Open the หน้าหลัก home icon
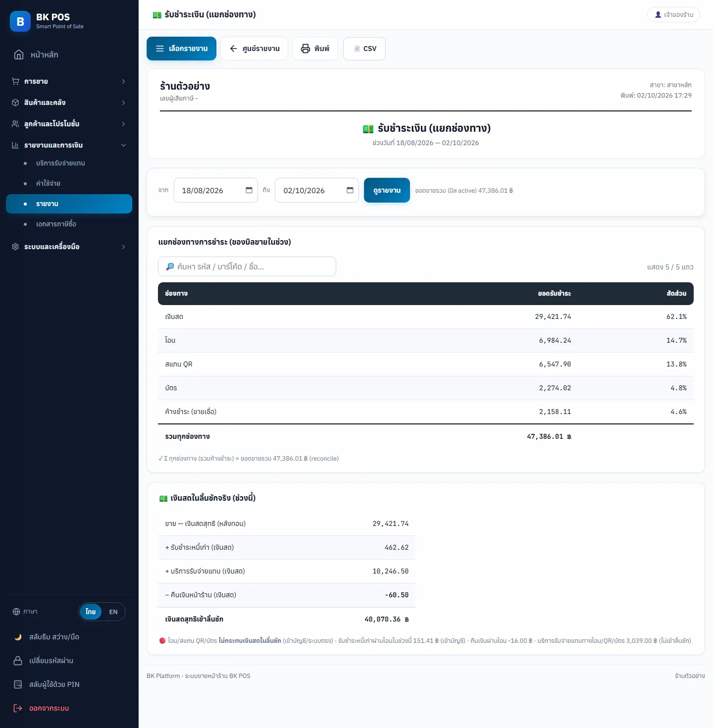This screenshot has width=713, height=728. (x=19, y=54)
